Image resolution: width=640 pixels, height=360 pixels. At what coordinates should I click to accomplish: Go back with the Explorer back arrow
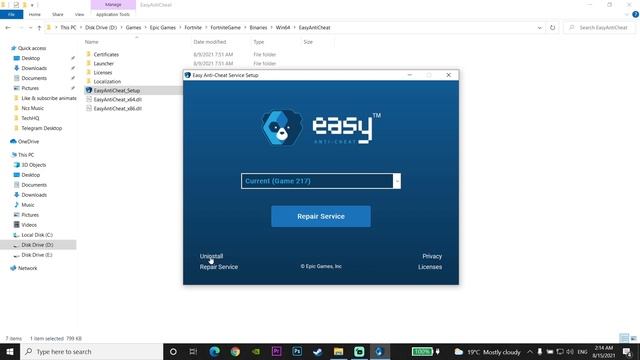pos(8,28)
